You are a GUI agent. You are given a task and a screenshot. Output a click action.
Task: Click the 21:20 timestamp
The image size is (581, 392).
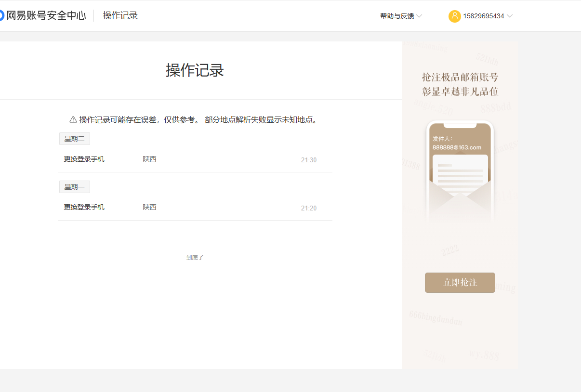[x=308, y=208]
